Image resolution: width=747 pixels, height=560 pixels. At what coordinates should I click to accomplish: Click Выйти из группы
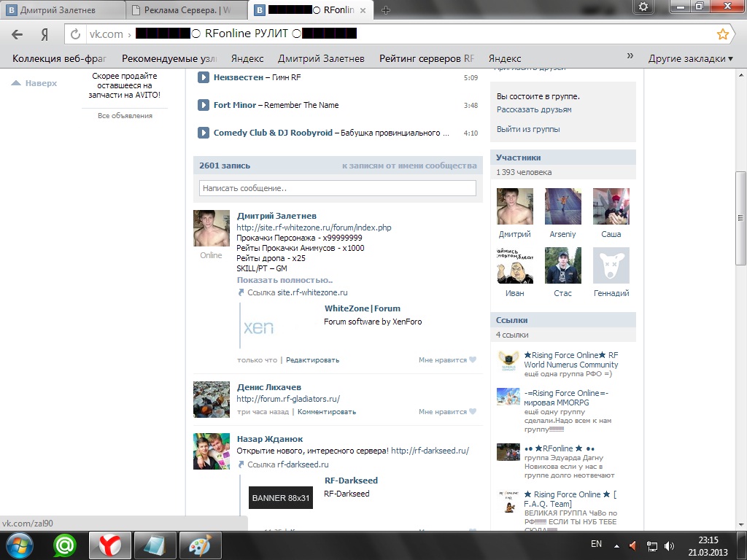click(x=528, y=129)
